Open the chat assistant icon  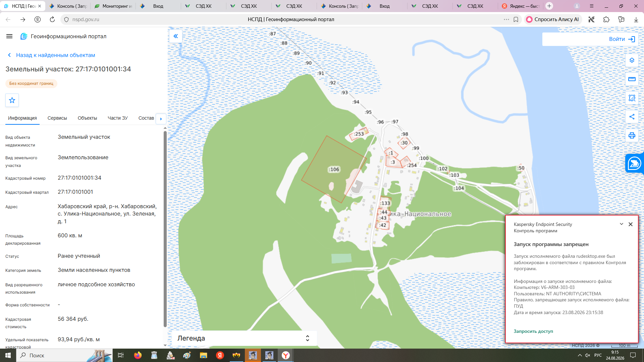click(x=634, y=164)
